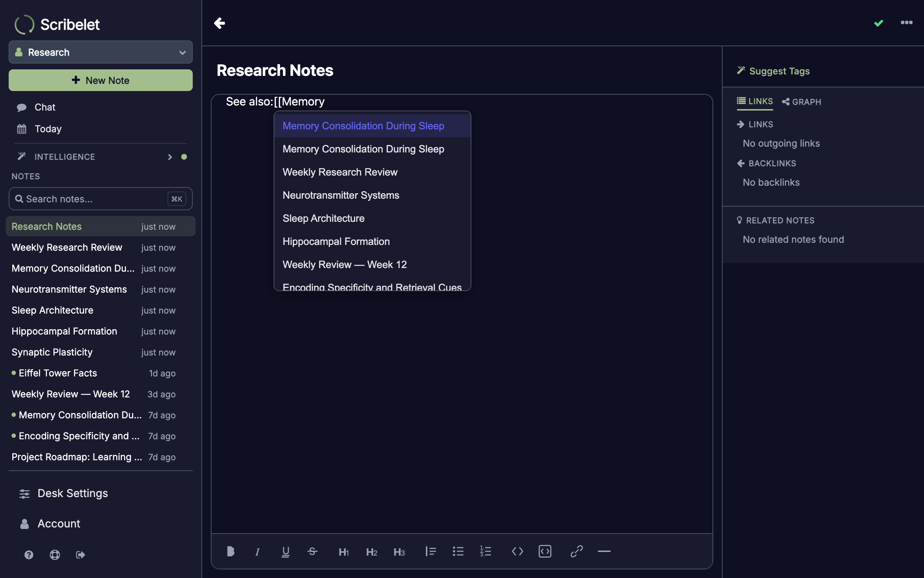The image size is (924, 578).
Task: Insert a link from toolbar
Action: (576, 551)
